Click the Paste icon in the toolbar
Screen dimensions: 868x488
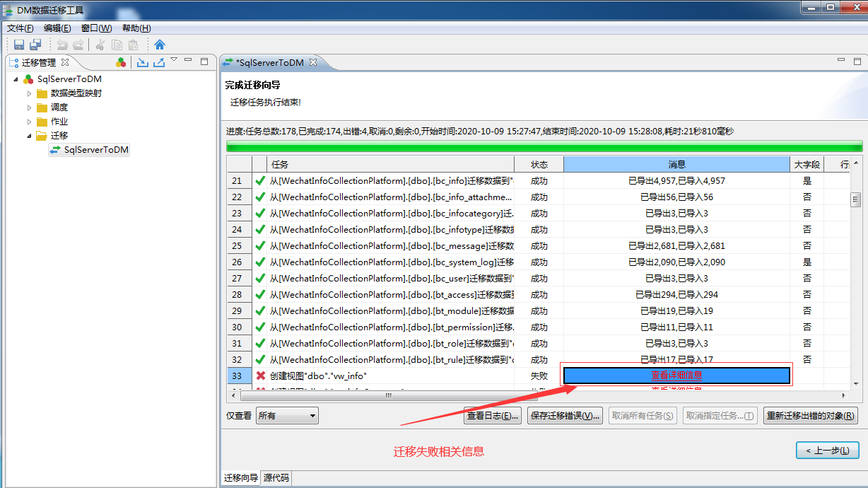pyautogui.click(x=131, y=45)
